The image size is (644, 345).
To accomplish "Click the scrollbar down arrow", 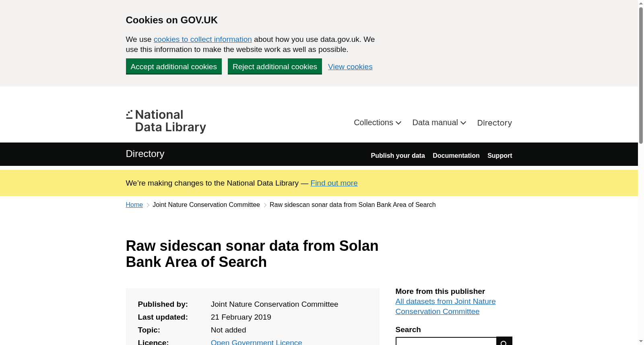I will (641, 342).
